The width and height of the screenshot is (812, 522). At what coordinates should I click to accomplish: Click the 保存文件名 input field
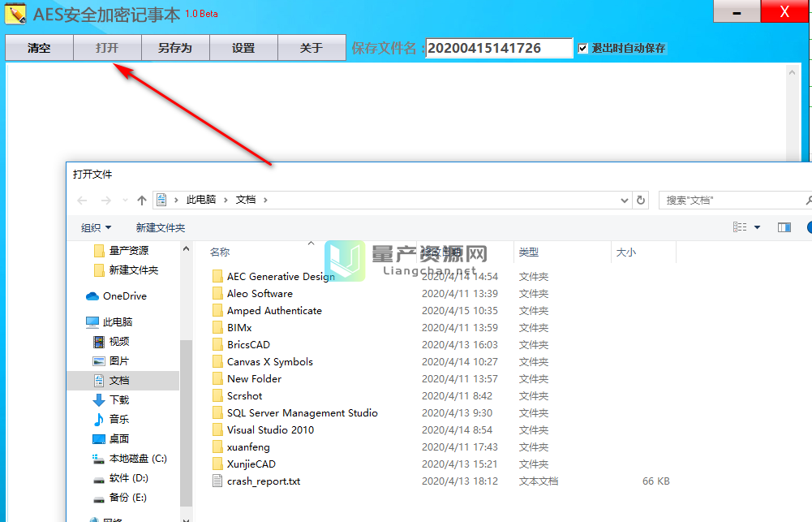[499, 48]
